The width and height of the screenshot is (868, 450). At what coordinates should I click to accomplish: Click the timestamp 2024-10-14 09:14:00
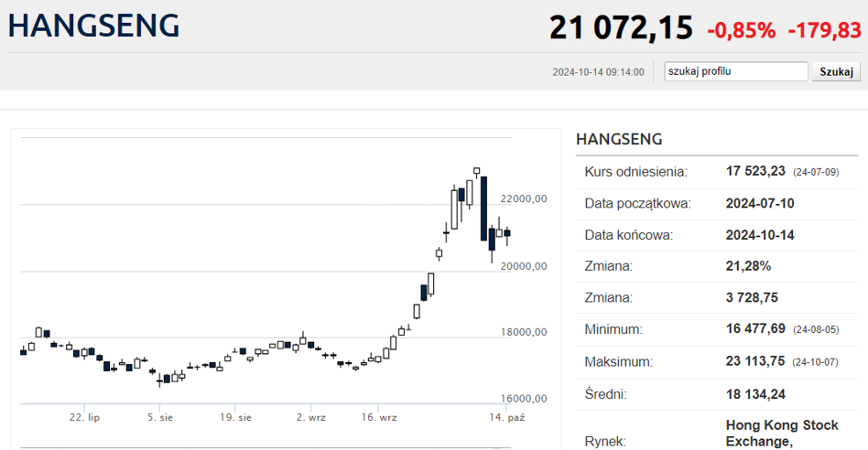click(x=599, y=72)
